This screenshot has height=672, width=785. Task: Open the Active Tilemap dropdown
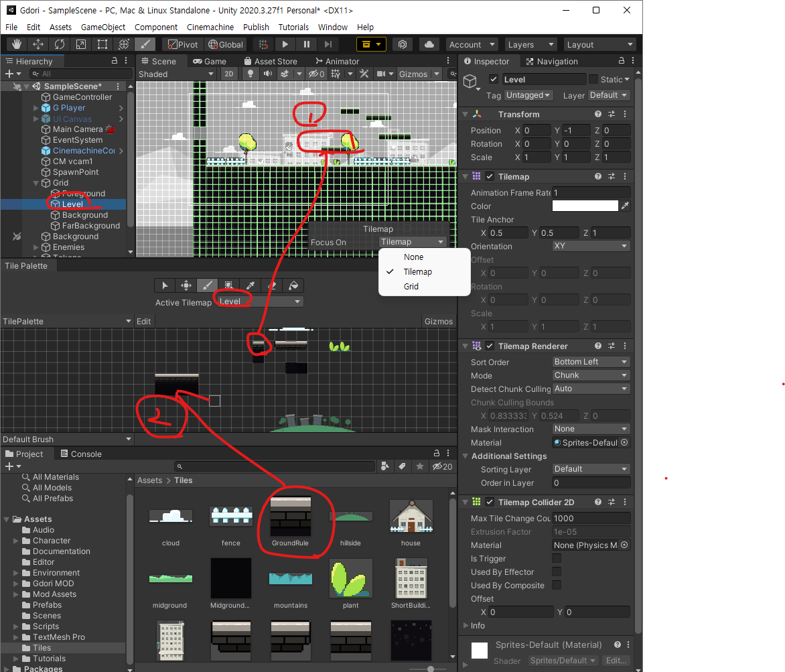click(x=259, y=301)
